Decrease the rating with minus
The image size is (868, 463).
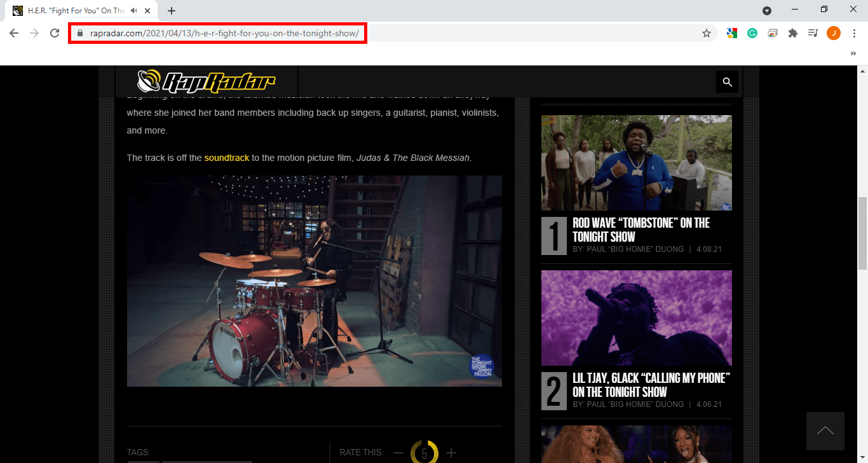[398, 453]
